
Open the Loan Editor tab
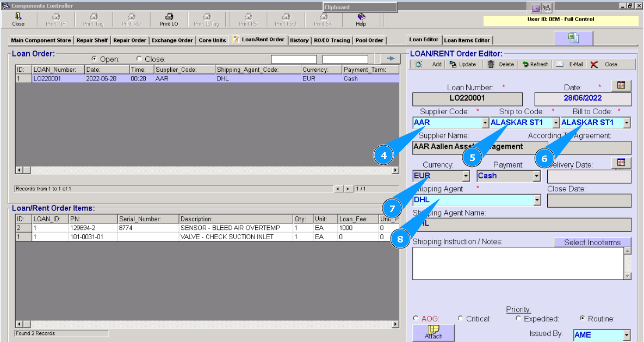424,39
